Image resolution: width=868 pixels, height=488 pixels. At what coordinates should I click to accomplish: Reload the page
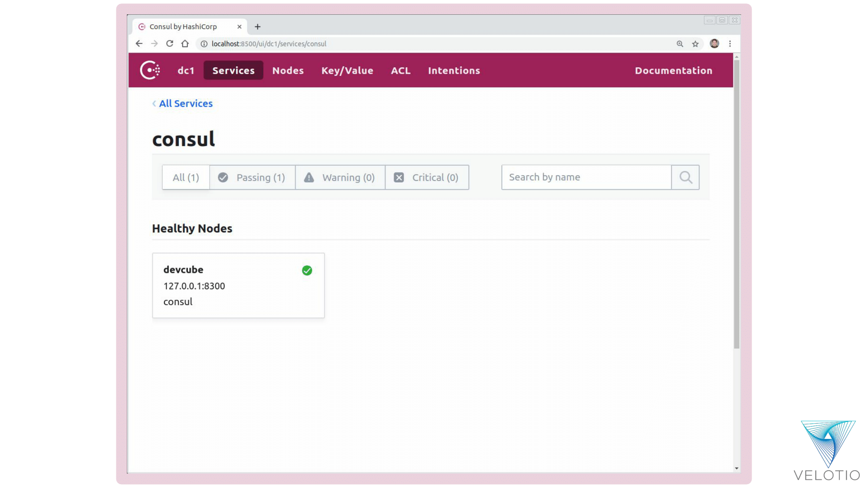(170, 43)
